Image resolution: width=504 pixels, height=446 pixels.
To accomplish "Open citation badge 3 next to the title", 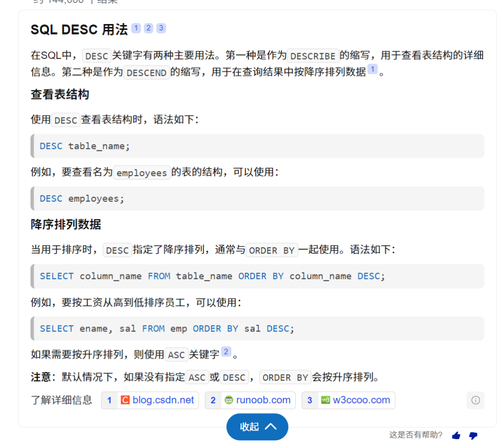I will 161,28.
